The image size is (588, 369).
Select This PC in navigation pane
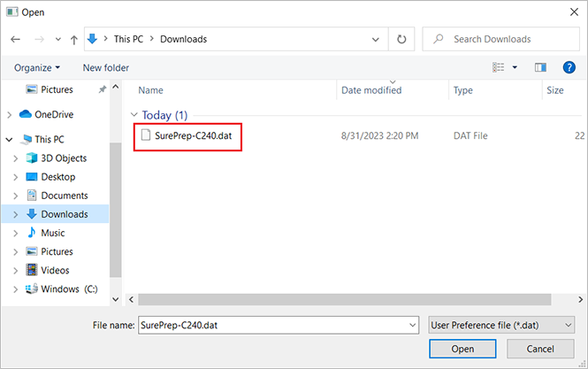50,139
